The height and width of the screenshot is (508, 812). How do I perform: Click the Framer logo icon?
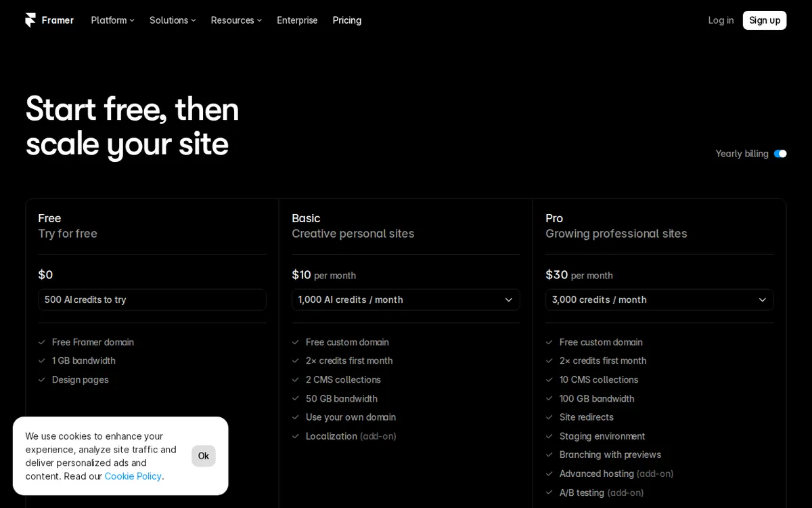point(30,20)
